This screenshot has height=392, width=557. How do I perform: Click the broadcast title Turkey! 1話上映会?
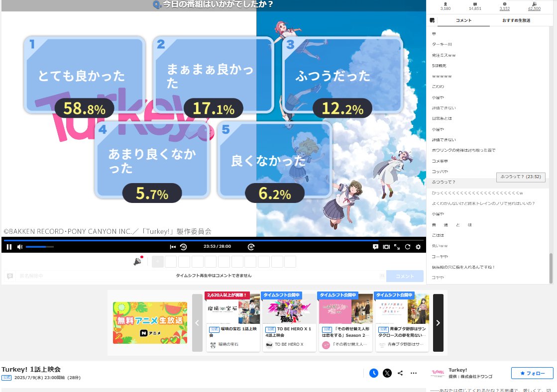[31, 369]
